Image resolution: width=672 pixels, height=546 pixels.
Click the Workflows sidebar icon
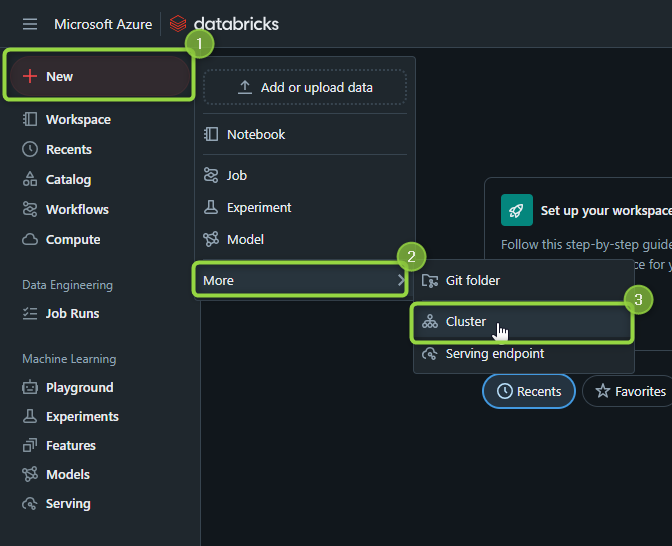pyautogui.click(x=30, y=209)
